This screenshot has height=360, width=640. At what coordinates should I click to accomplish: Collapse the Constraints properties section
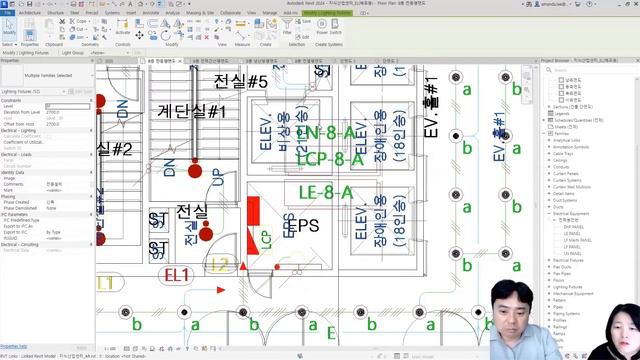91,100
